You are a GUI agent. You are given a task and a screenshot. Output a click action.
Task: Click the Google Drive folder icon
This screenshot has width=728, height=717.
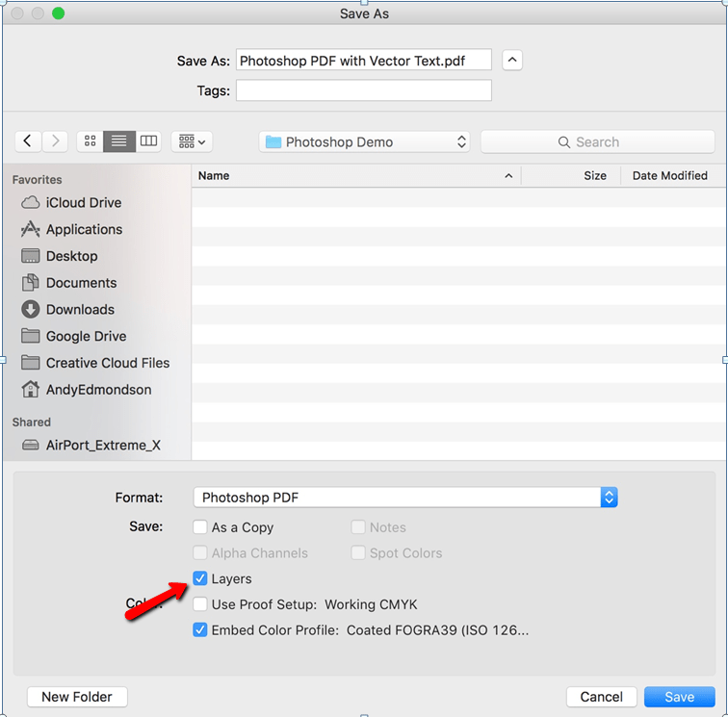(31, 336)
